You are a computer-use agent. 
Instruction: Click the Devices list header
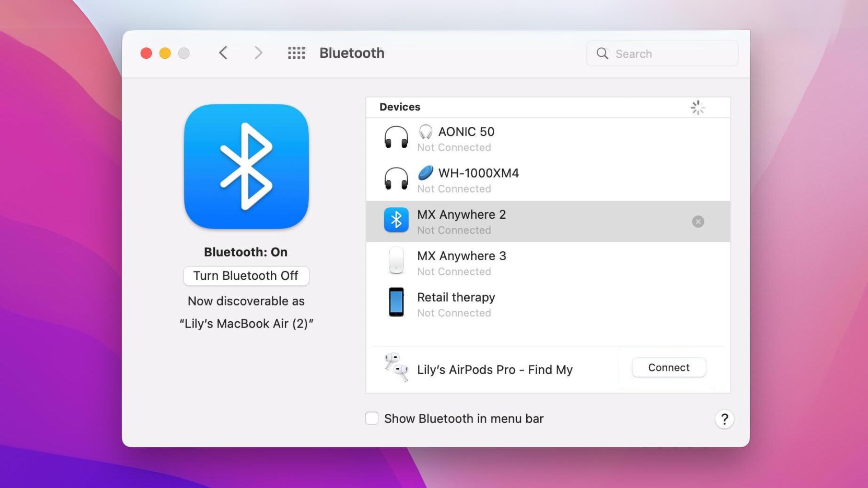pyautogui.click(x=548, y=108)
